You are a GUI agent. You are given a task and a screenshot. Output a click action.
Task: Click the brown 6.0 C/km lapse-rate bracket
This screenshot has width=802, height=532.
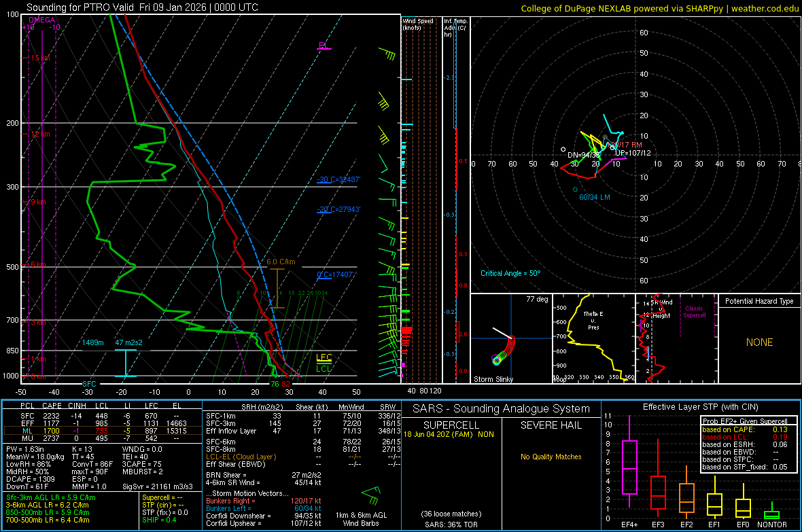(277, 289)
